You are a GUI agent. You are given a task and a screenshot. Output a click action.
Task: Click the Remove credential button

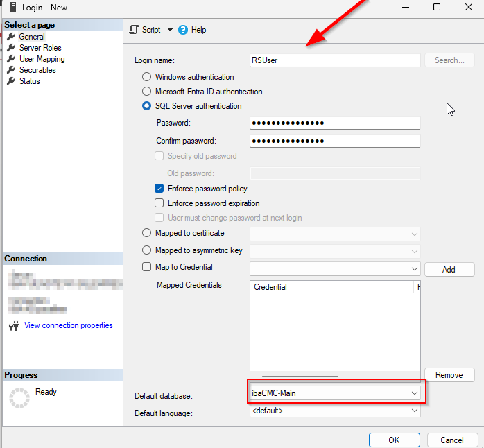tap(449, 374)
